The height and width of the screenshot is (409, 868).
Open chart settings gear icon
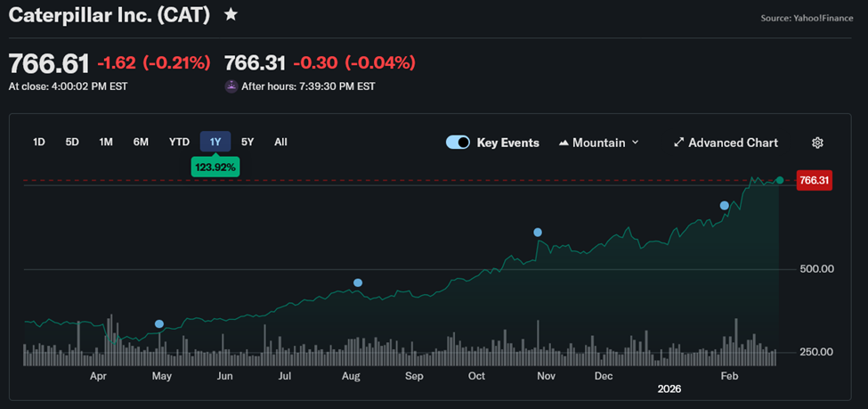tap(817, 143)
